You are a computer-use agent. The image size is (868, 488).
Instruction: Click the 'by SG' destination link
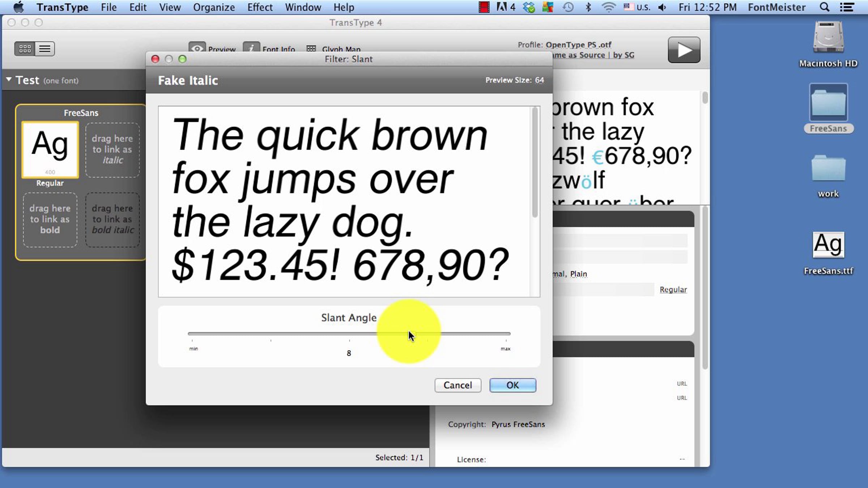[x=624, y=55]
